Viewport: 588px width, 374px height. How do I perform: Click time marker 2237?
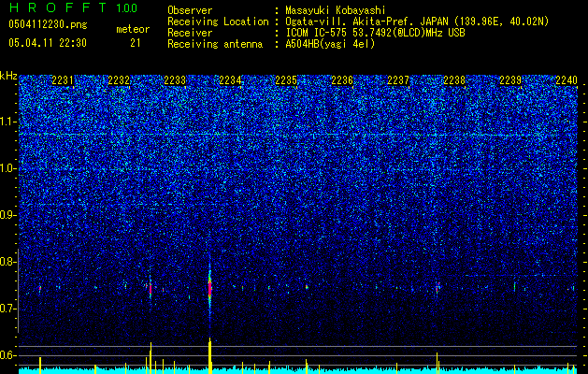(x=398, y=80)
